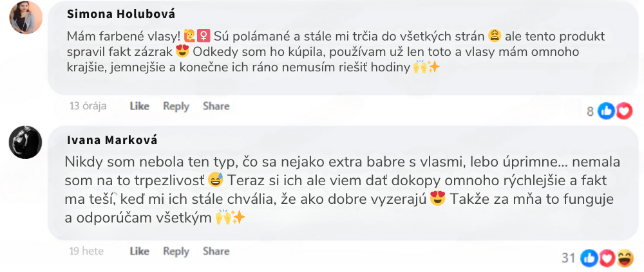Open Simona Holubová's profile picture
Viewport: 644px width, 272px height.
pos(26,17)
